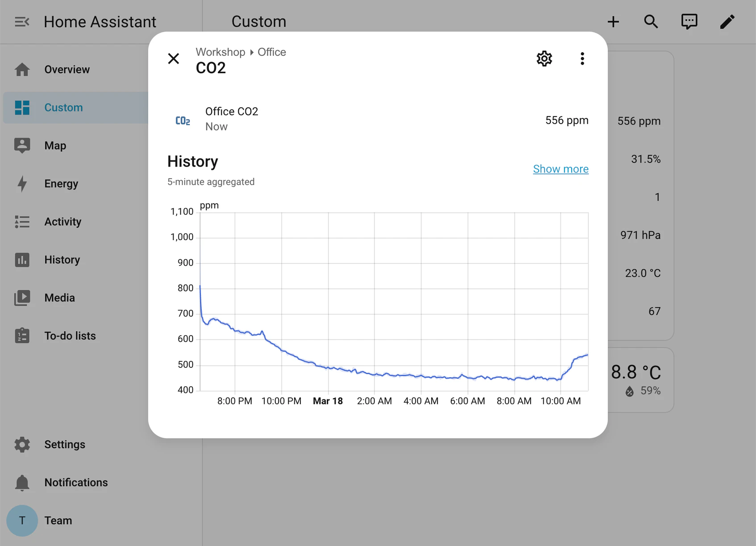The image size is (756, 546).
Task: Click the Team avatar circle
Action: [x=22, y=520]
